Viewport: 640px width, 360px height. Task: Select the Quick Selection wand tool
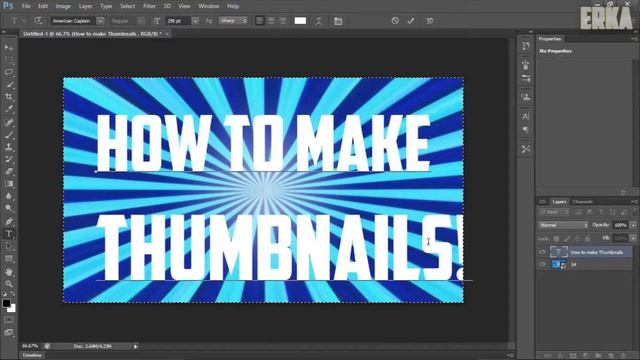click(9, 85)
